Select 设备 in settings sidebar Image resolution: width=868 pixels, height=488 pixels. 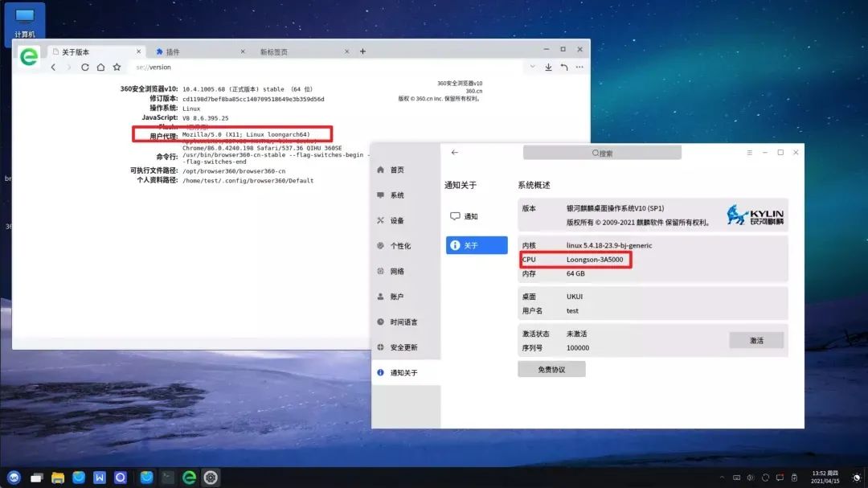click(406, 220)
